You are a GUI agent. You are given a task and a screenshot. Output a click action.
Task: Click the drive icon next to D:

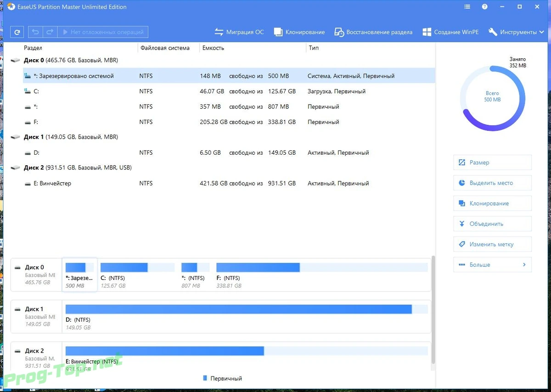click(x=28, y=153)
